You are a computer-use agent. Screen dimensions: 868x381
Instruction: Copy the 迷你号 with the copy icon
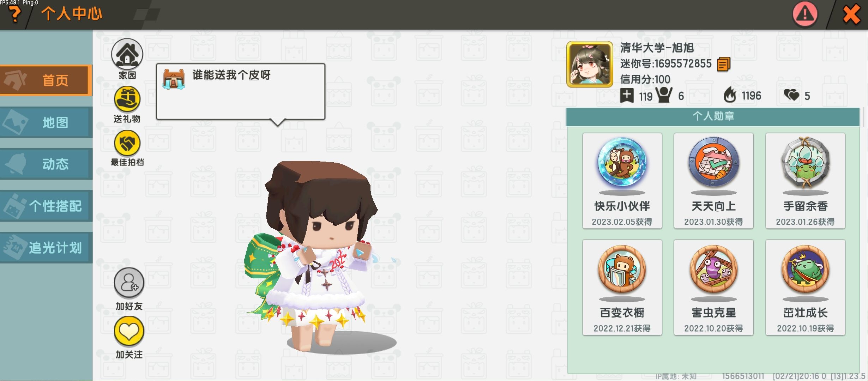[x=723, y=64]
